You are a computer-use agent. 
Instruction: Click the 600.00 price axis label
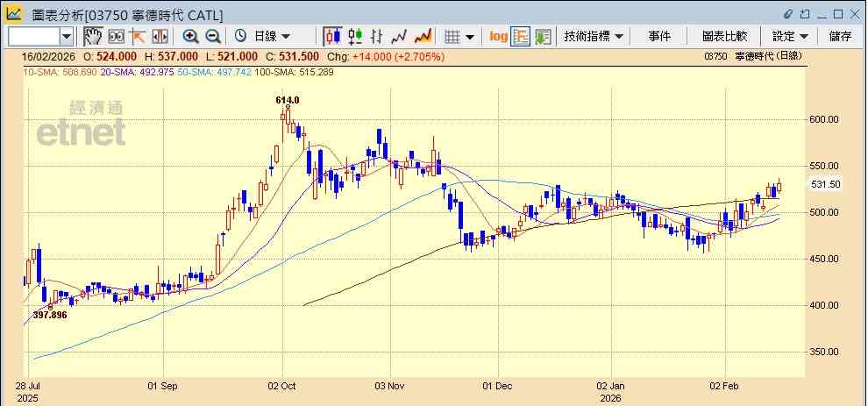(825, 119)
